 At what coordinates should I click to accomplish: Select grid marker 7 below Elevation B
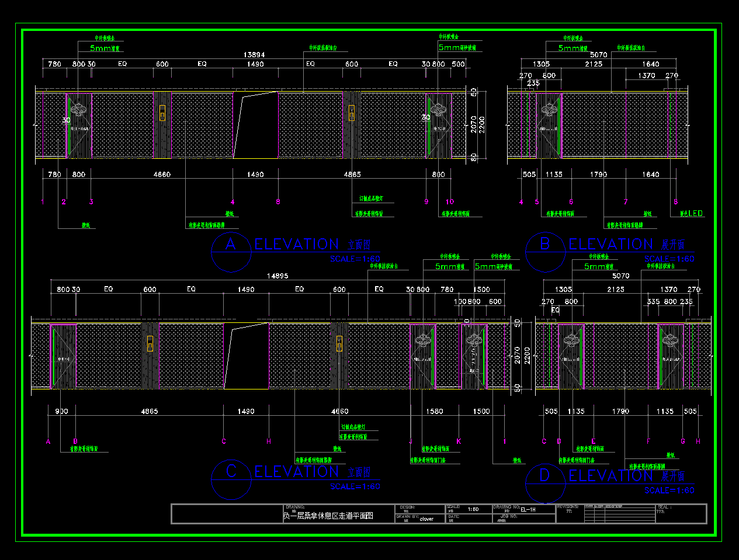point(626,202)
